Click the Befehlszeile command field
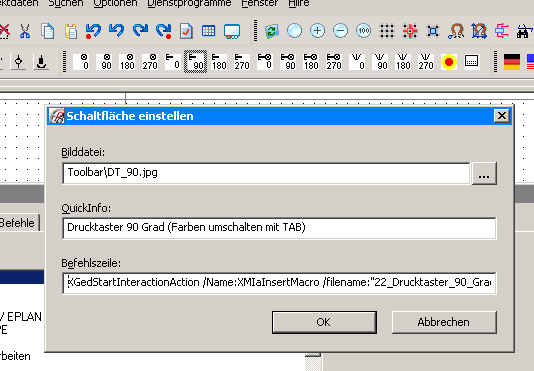Screen dimensions: 534x371 click(279, 283)
